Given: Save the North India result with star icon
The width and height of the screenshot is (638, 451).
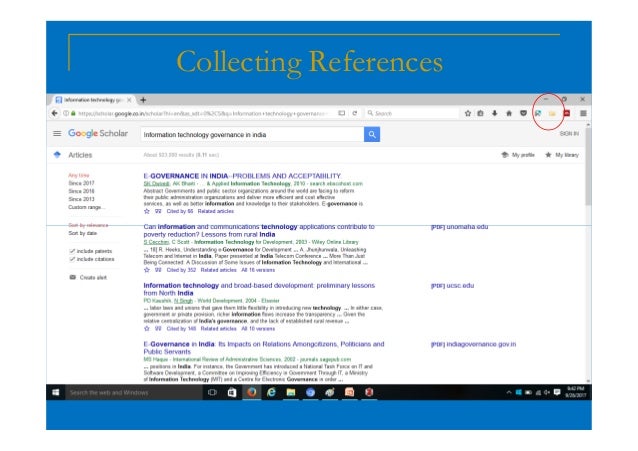Looking at the screenshot, I should (147, 328).
